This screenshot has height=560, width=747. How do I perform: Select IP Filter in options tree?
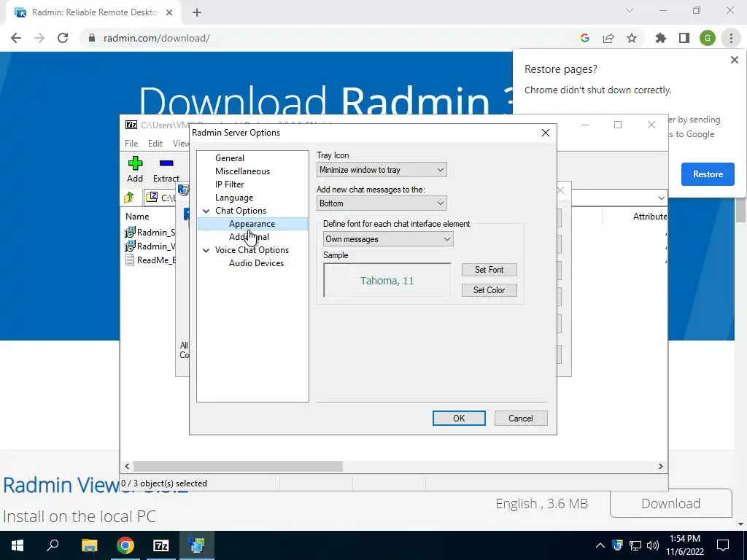point(229,184)
